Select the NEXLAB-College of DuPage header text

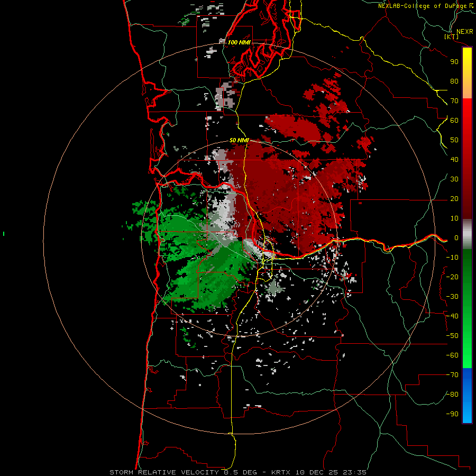pyautogui.click(x=422, y=6)
